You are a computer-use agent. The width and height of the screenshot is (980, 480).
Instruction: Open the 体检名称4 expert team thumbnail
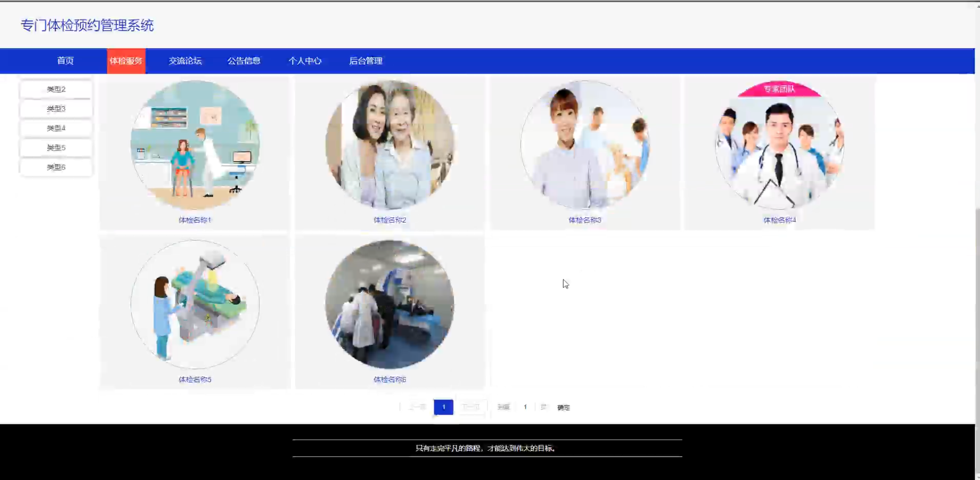779,145
